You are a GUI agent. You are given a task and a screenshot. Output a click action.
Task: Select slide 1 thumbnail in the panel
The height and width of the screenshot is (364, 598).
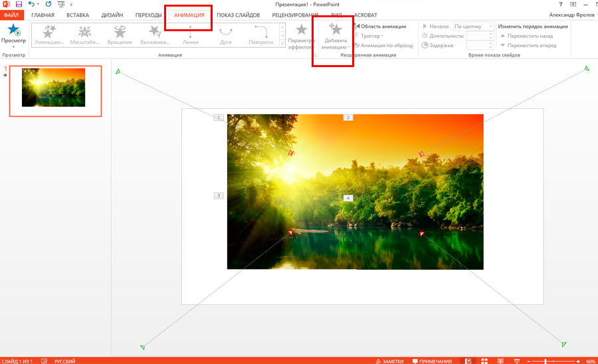(56, 91)
